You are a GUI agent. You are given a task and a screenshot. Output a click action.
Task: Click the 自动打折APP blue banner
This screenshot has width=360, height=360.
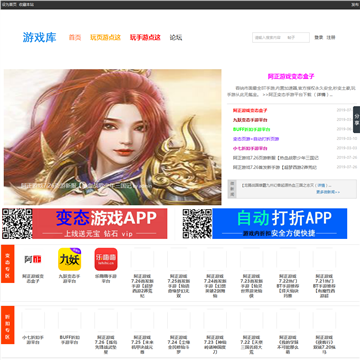(x=280, y=224)
